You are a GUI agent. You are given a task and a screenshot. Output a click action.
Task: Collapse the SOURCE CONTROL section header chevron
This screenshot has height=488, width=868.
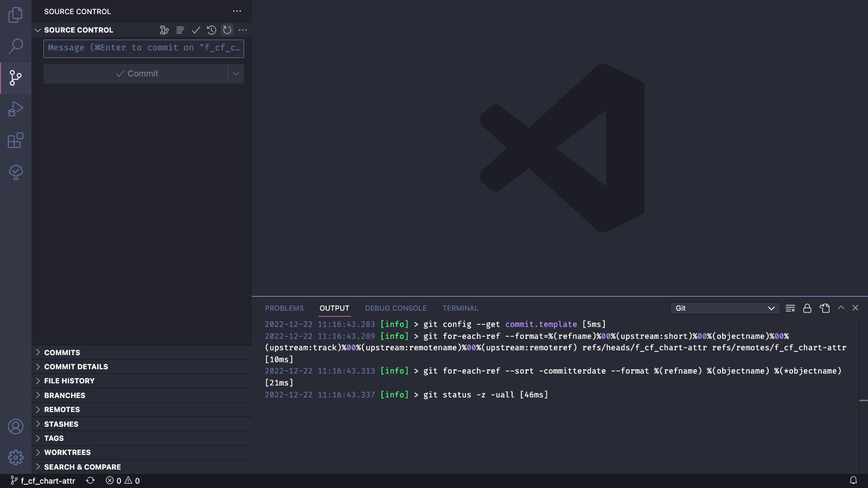tap(37, 30)
